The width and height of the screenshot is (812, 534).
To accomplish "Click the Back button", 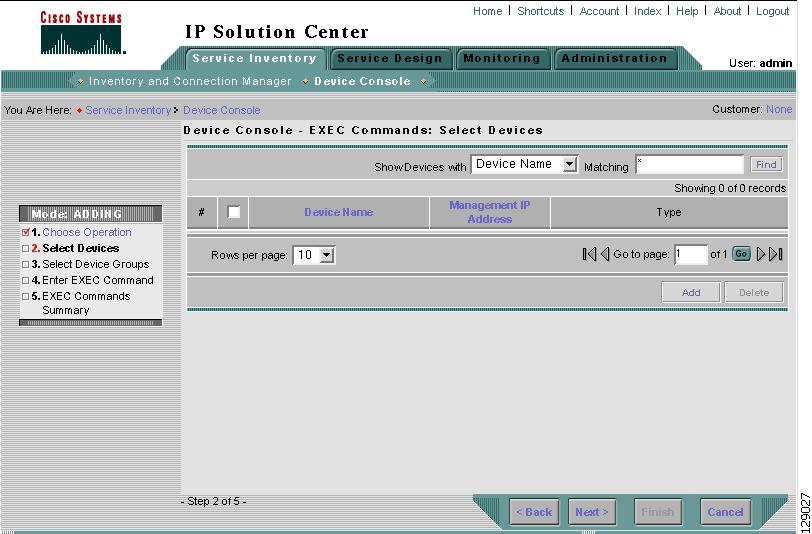I will pyautogui.click(x=534, y=512).
